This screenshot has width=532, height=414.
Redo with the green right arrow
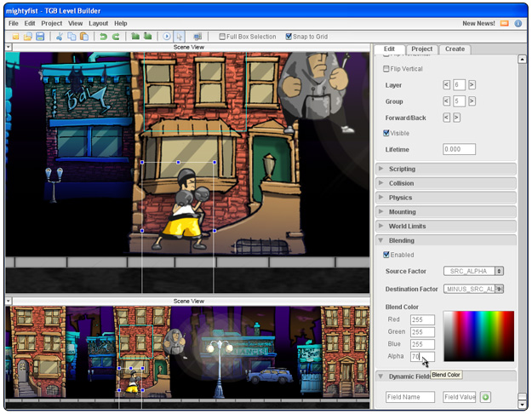coord(116,37)
